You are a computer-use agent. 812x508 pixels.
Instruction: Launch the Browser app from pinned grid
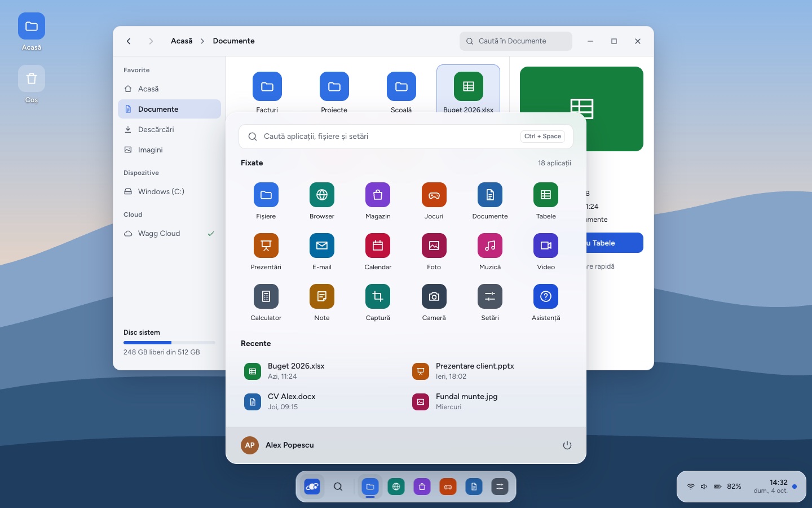[322, 202]
